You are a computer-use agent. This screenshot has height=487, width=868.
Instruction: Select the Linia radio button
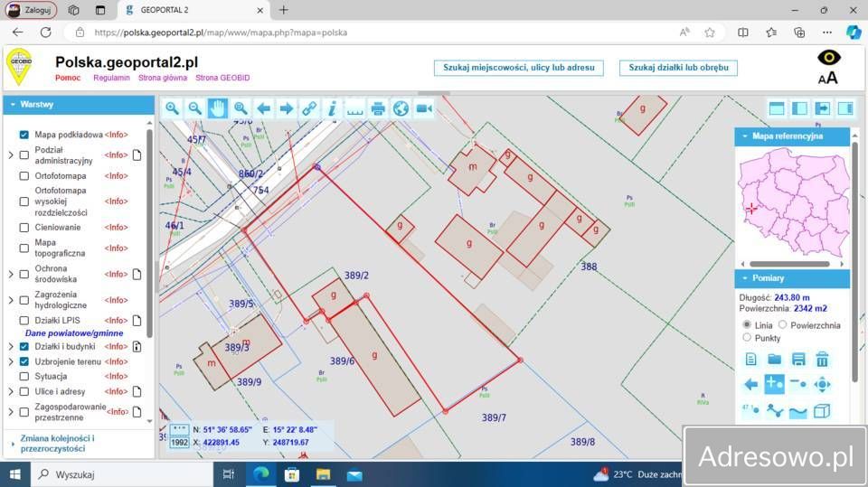(747, 324)
